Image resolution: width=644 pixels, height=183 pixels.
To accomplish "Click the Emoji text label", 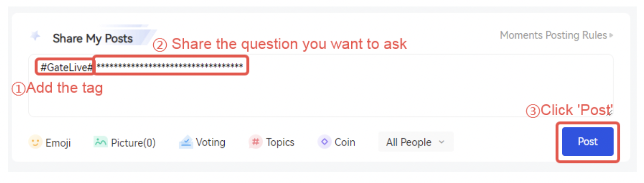I will pyautogui.click(x=58, y=142).
